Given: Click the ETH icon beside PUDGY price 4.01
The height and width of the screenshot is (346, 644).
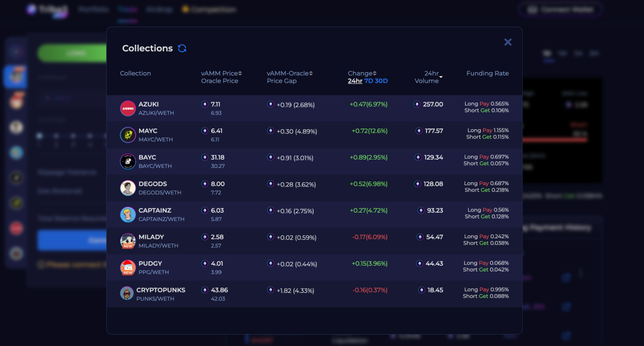Looking at the screenshot, I should coord(205,263).
